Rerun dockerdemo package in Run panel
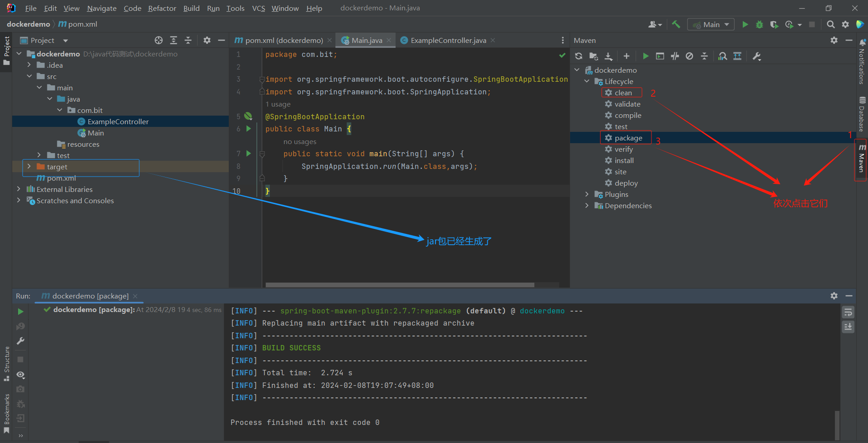Viewport: 868px width, 443px height. (x=20, y=312)
